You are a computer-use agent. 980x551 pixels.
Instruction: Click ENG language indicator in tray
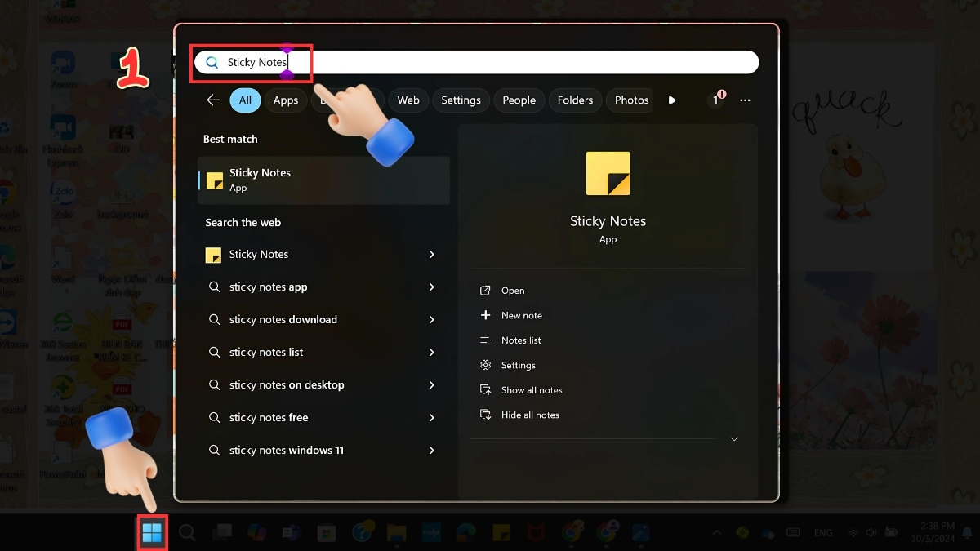(x=823, y=533)
